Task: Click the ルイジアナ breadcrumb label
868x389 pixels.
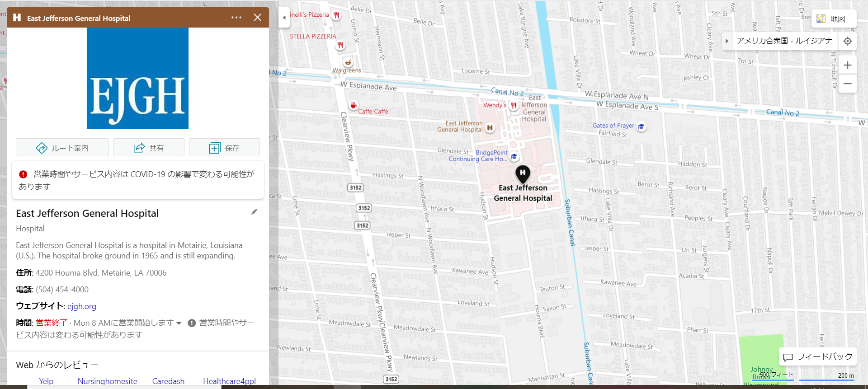Action: (814, 41)
